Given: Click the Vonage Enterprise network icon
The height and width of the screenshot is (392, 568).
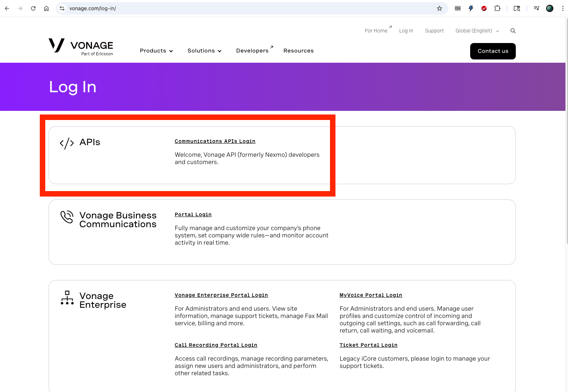Looking at the screenshot, I should [x=67, y=298].
